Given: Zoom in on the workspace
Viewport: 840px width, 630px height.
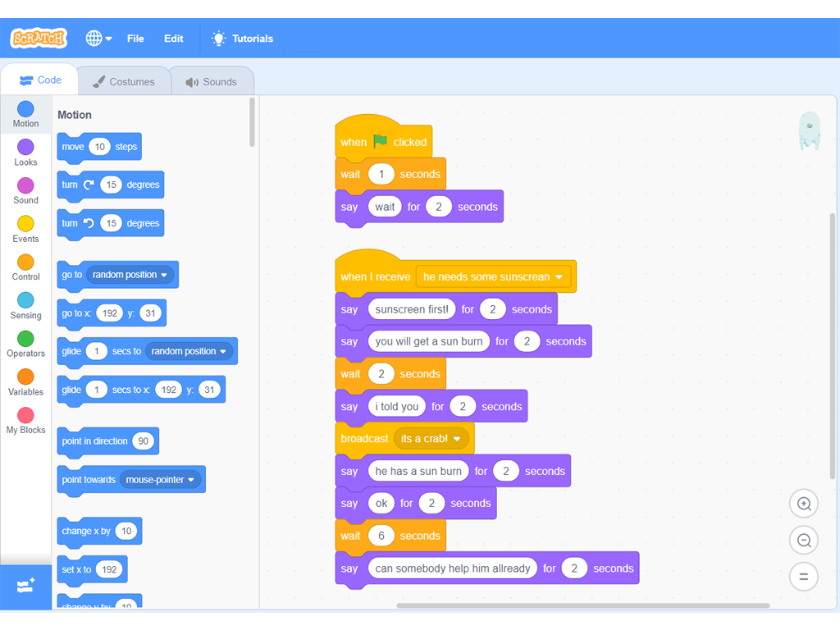Looking at the screenshot, I should point(803,504).
